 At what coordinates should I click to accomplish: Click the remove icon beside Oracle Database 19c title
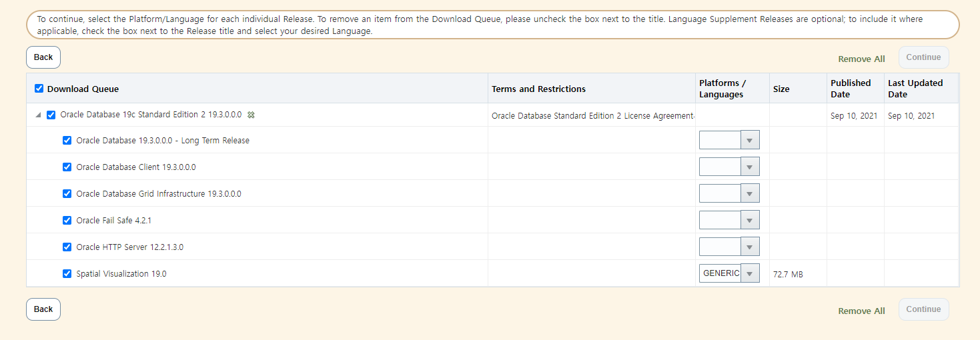click(x=251, y=115)
